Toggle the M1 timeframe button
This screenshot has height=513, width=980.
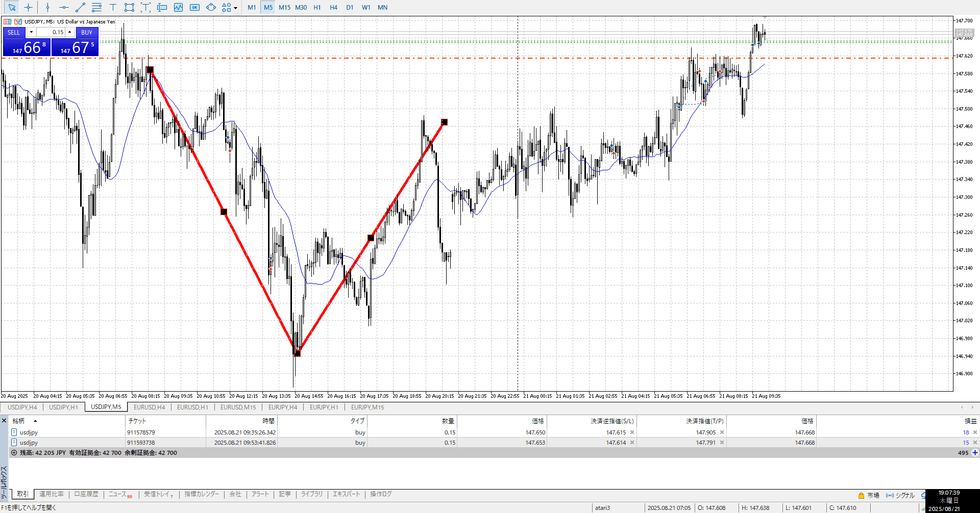point(252,8)
